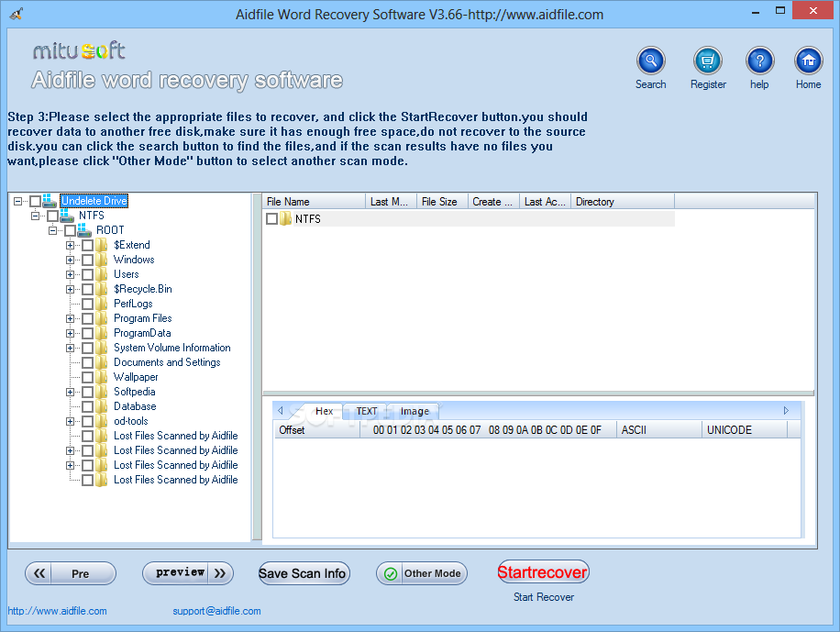Click the Undelete Drive drive icon
The width and height of the screenshot is (840, 632).
50,201
